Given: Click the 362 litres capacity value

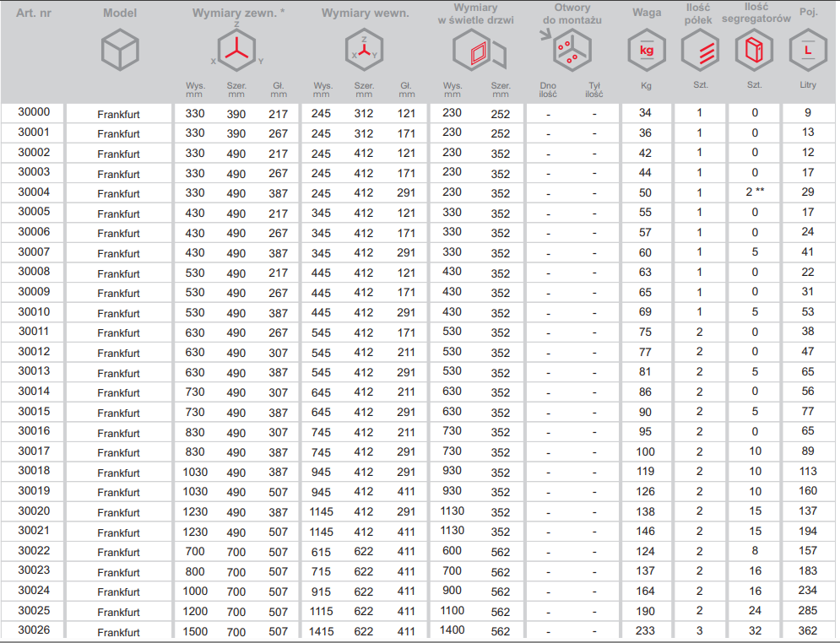Looking at the screenshot, I should point(808,631).
